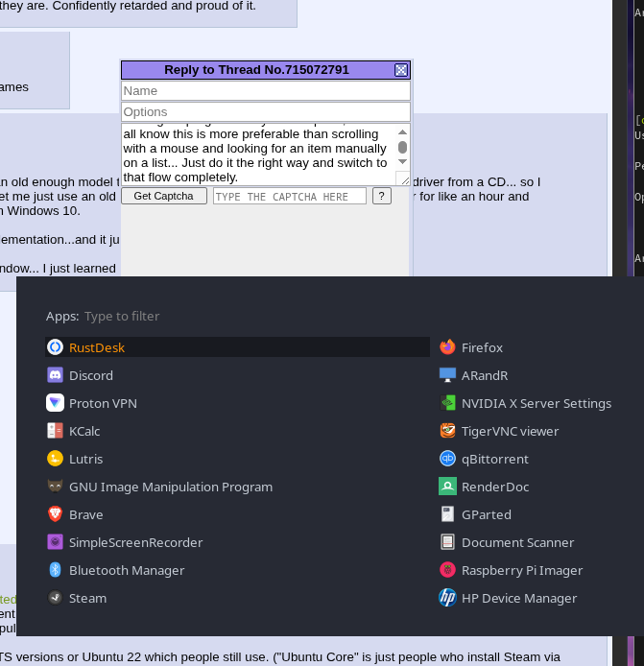Click the Raspberry Pi Imager icon
Viewport: 644px width, 666px height.
pyautogui.click(x=447, y=570)
